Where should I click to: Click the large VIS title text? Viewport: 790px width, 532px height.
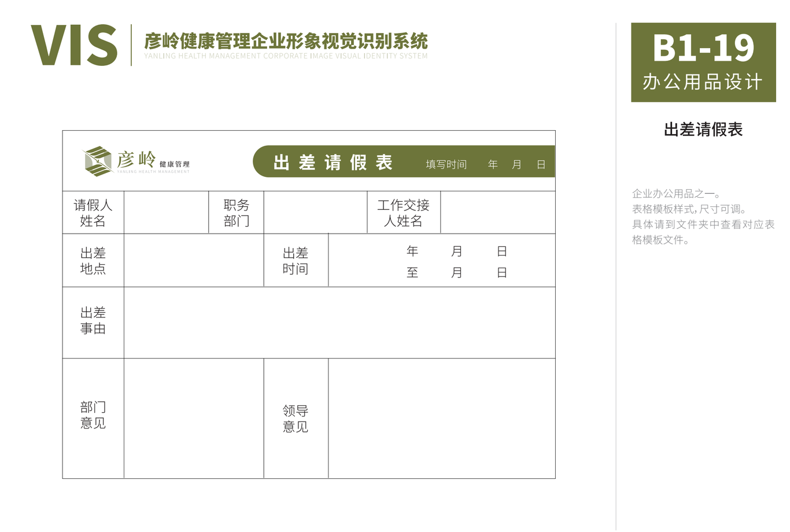point(74,45)
